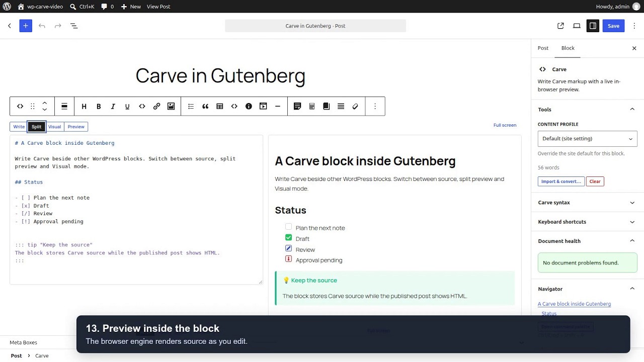Viewport: 644px width, 362px height.
Task: Open the Block sidebar tab
Action: click(x=568, y=48)
